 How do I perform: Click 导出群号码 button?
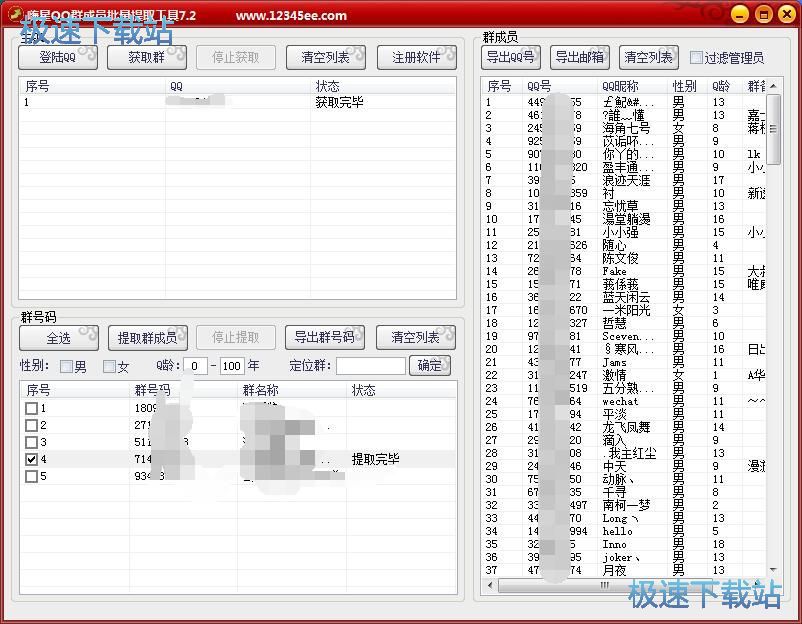(325, 338)
